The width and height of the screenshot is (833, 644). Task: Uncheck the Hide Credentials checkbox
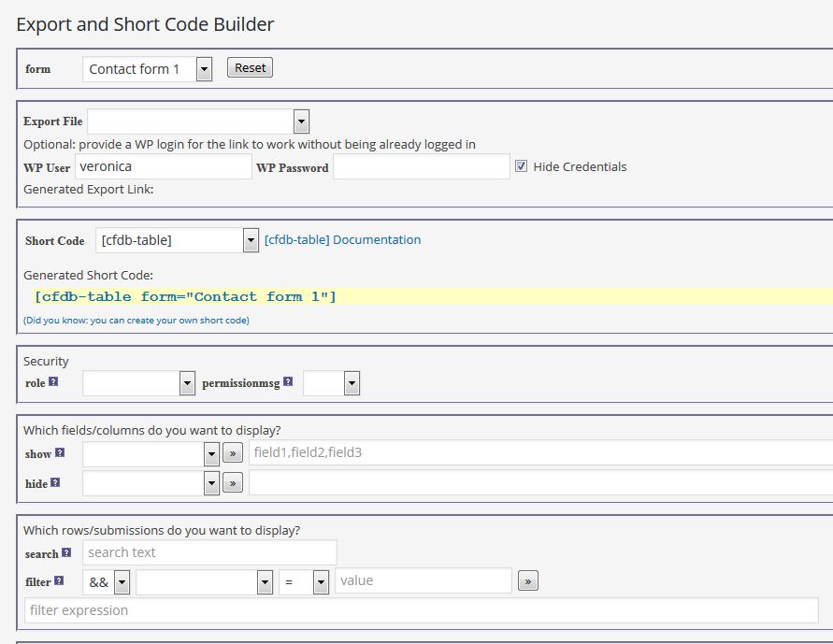(x=521, y=166)
